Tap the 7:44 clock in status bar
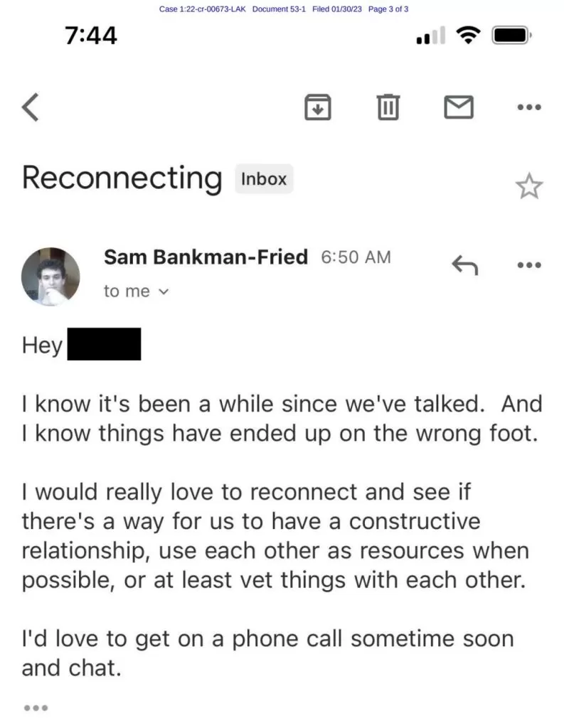The height and width of the screenshot is (728, 564). click(x=91, y=35)
